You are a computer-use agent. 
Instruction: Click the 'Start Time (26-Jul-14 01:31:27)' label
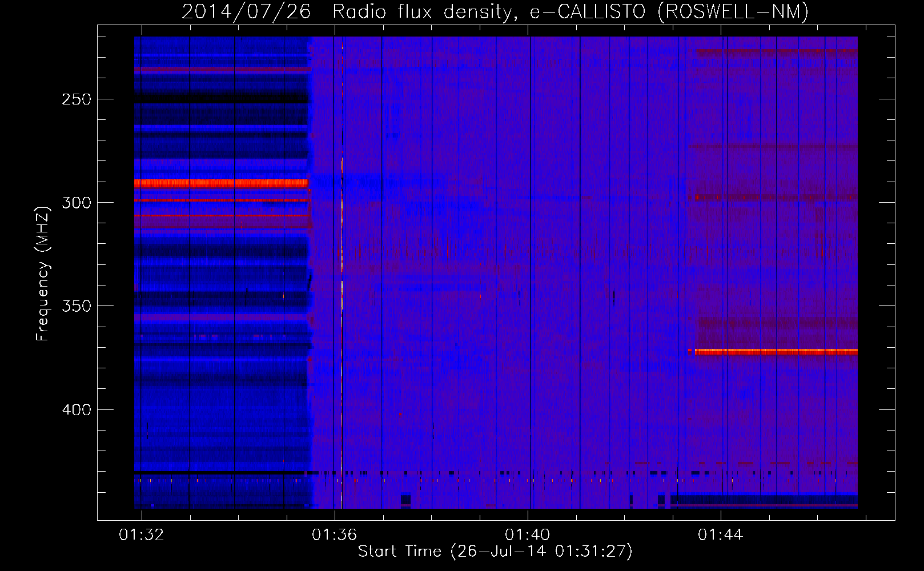coord(495,552)
